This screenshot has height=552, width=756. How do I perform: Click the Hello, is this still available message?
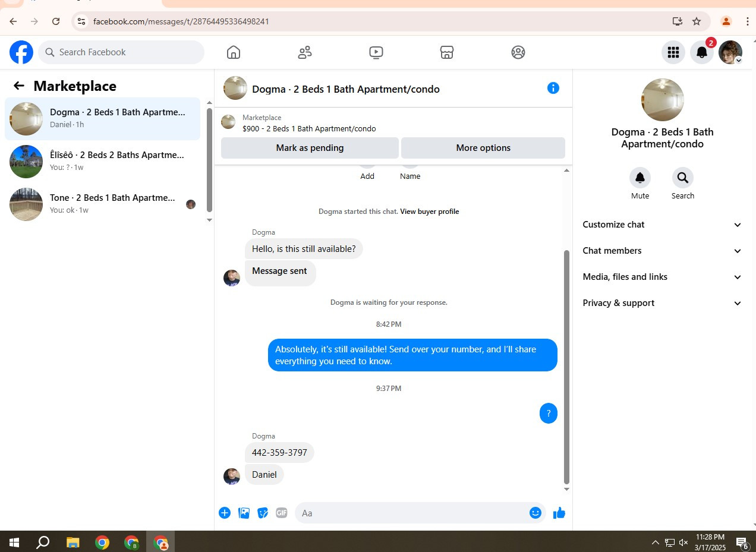pos(304,249)
